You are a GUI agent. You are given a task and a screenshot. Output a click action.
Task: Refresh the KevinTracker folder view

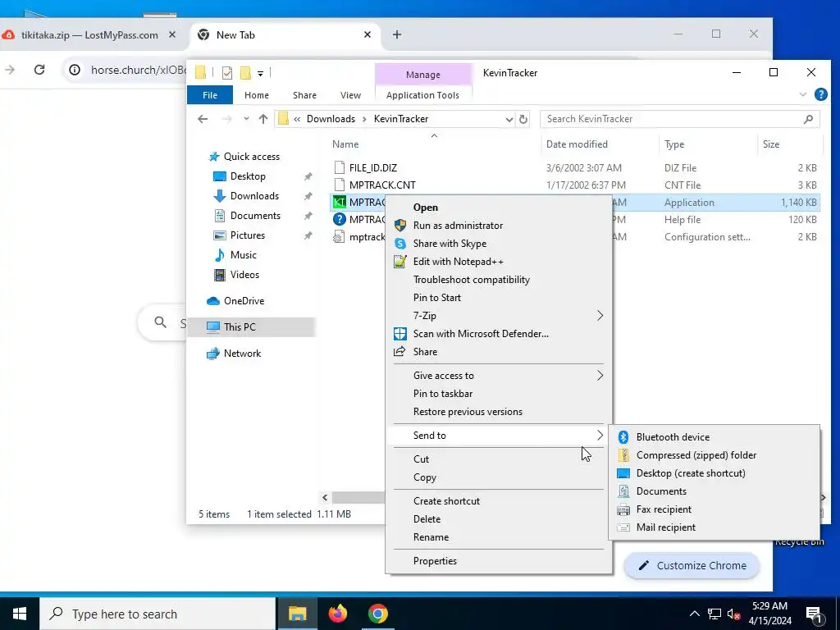click(x=523, y=120)
